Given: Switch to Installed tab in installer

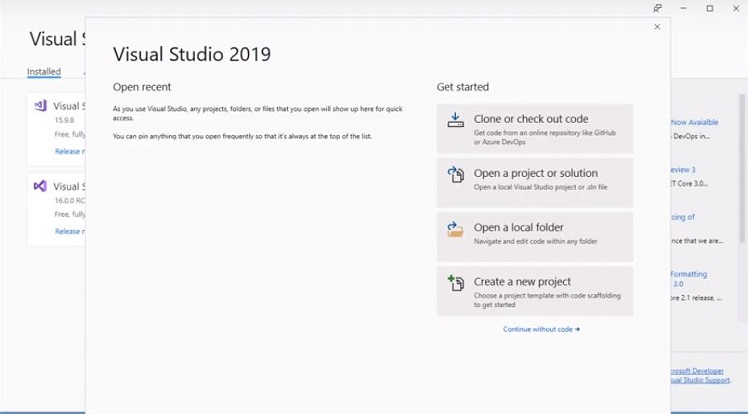Looking at the screenshot, I should [44, 72].
